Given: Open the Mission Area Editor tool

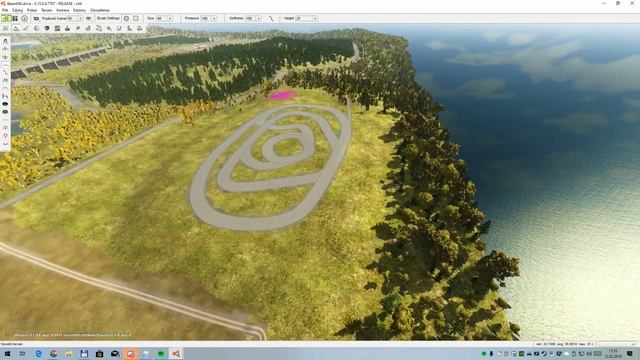Looking at the screenshot, I should 99,29.
